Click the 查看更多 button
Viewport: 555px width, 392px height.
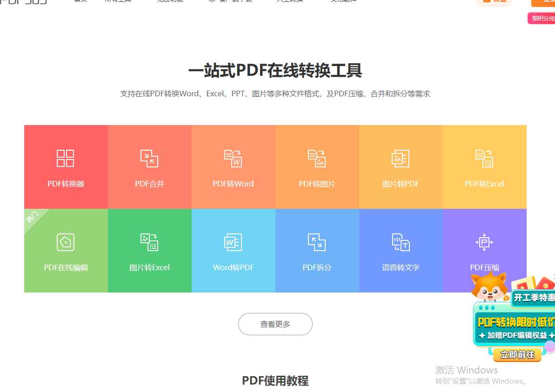coord(275,324)
